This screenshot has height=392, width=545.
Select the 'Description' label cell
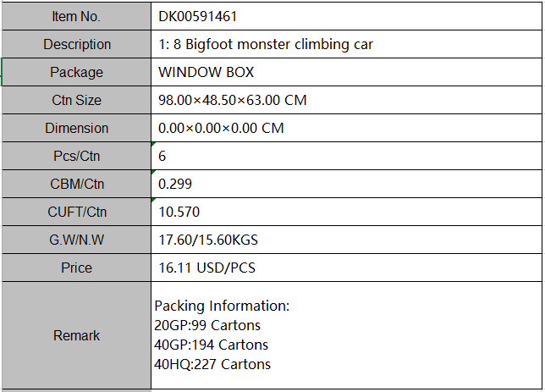(x=76, y=44)
